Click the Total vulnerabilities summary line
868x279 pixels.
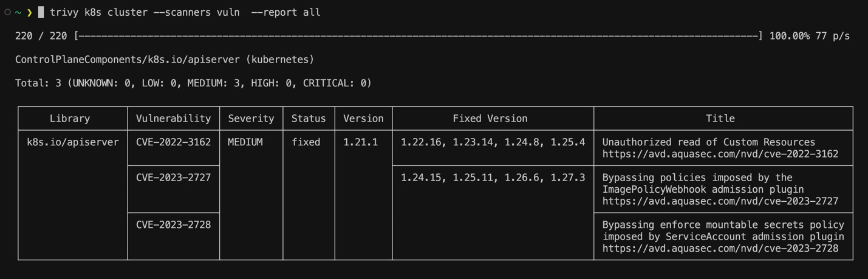pyautogui.click(x=193, y=83)
